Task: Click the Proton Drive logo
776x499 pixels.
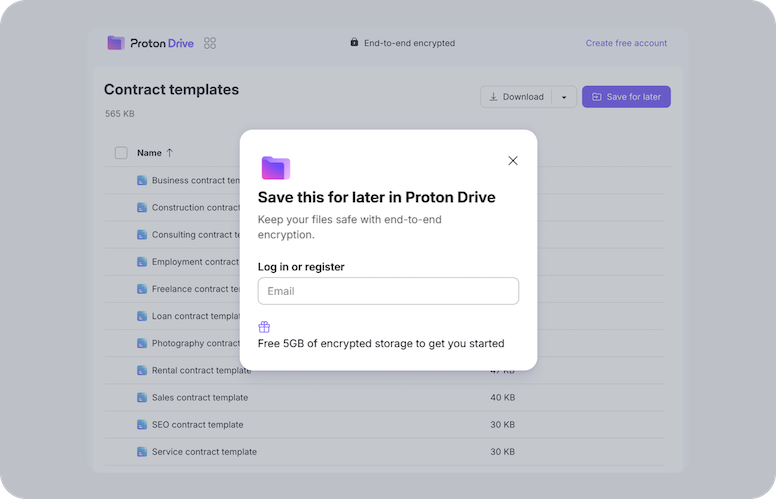Action: 150,43
